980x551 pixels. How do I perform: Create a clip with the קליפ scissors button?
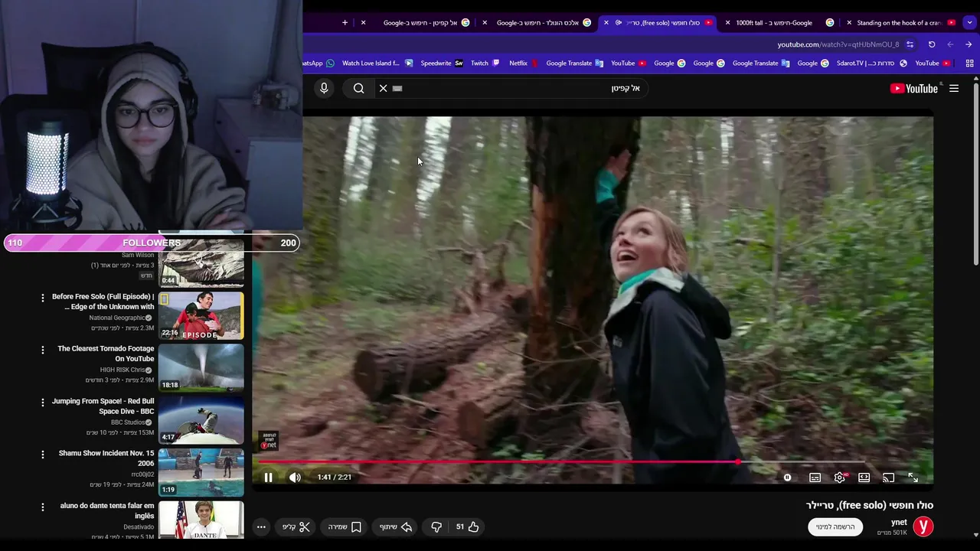296,527
